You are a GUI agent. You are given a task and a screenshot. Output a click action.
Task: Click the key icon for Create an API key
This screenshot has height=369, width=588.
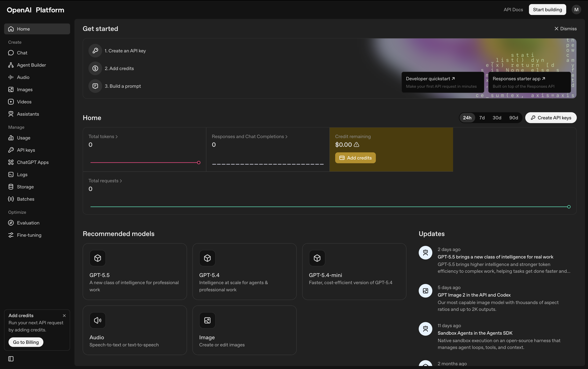point(95,51)
